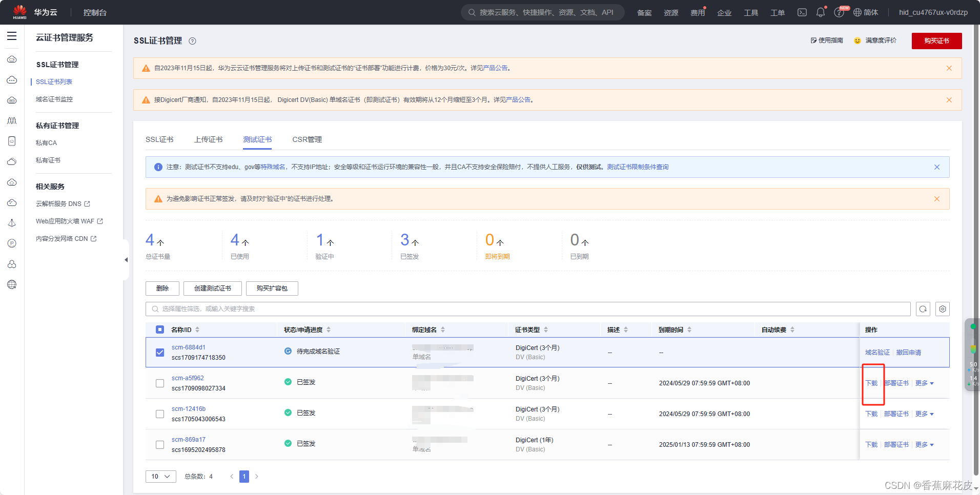The image size is (980, 495).
Task: Open table column settings gear icon
Action: coord(942,309)
